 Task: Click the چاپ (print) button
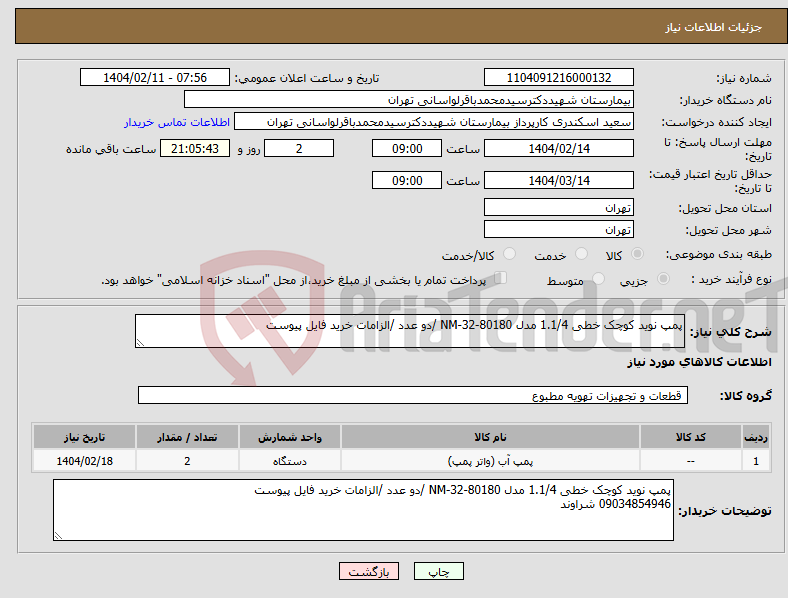tap(438, 571)
